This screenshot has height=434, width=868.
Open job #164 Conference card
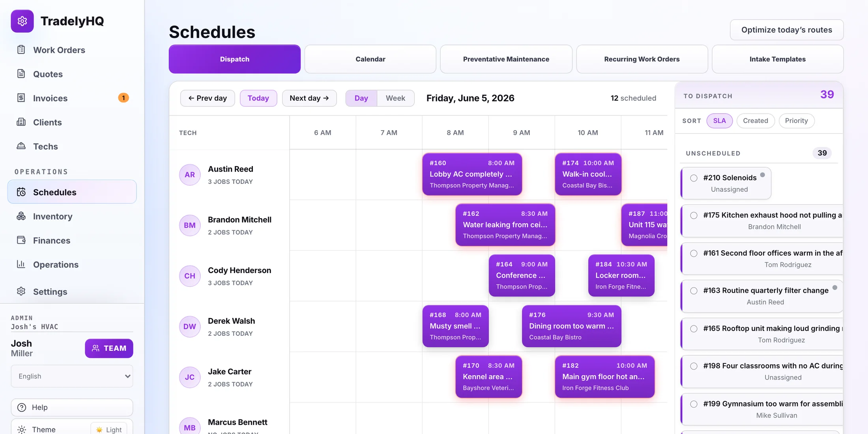point(522,275)
